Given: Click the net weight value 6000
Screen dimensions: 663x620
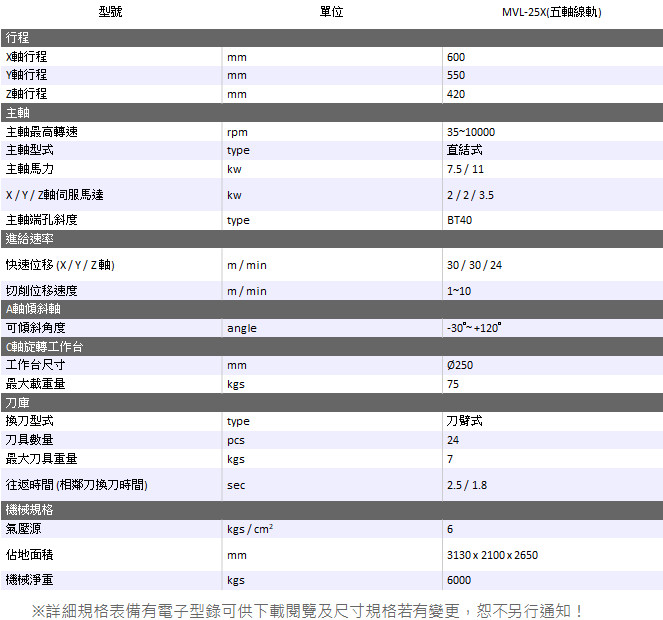Looking at the screenshot, I should pyautogui.click(x=459, y=580).
